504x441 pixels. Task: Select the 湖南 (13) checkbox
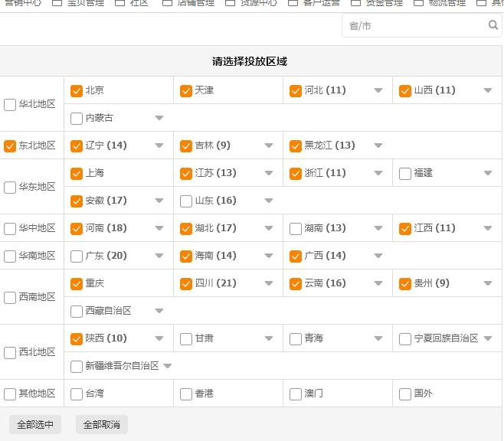coord(296,228)
